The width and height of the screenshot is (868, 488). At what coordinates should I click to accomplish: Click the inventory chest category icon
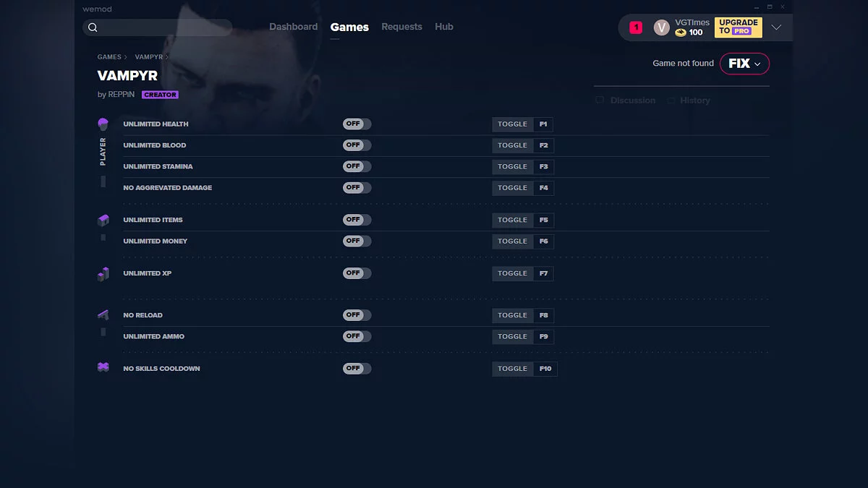click(103, 220)
